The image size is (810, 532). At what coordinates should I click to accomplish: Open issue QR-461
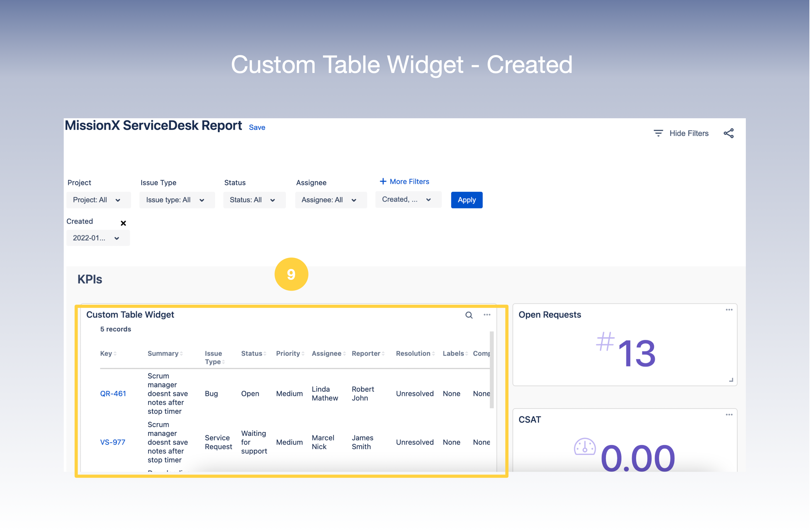point(113,393)
